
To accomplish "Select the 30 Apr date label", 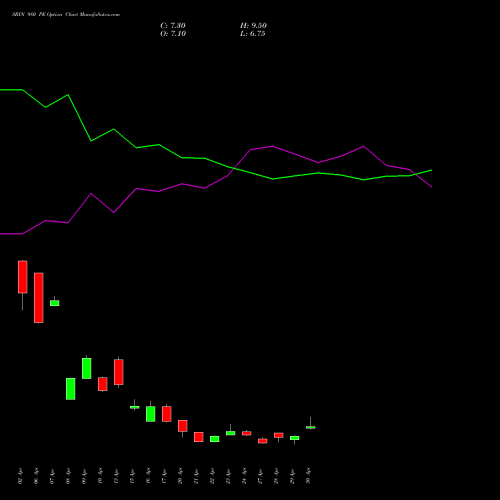I will coord(308,476).
